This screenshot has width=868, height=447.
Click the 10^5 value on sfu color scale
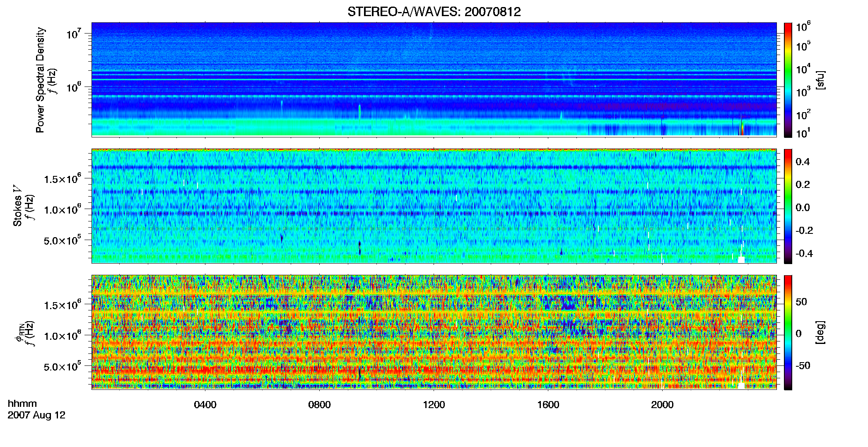[x=803, y=46]
